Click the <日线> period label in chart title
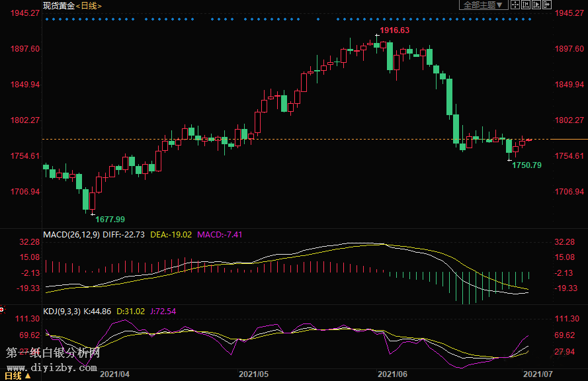The height and width of the screenshot is (381, 588). click(89, 5)
